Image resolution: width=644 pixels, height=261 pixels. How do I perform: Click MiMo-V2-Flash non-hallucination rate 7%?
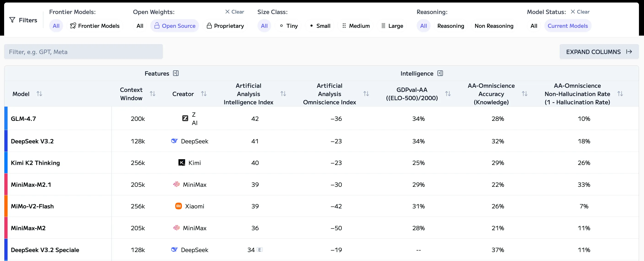pyautogui.click(x=584, y=206)
